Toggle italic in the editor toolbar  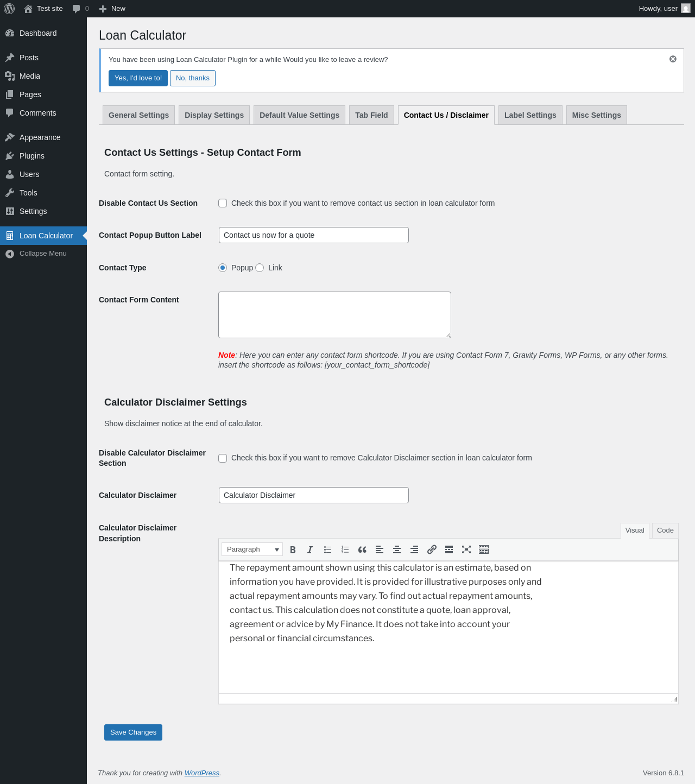310,549
